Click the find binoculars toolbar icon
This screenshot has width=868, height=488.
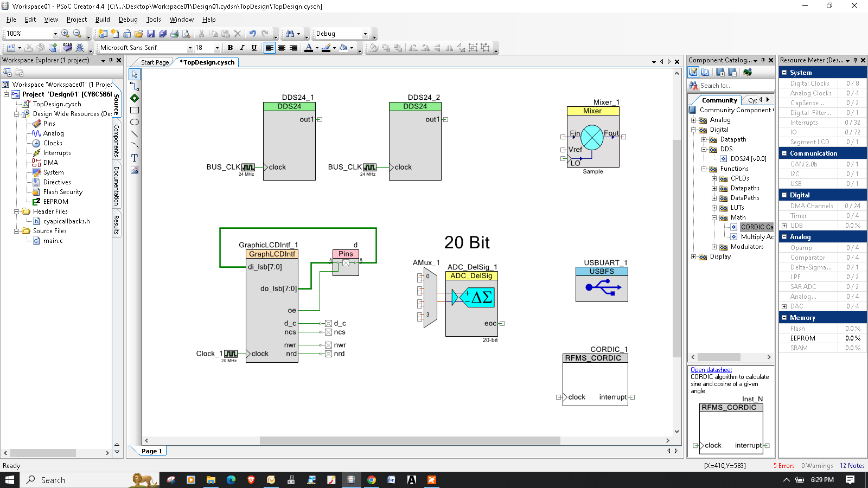click(x=290, y=34)
